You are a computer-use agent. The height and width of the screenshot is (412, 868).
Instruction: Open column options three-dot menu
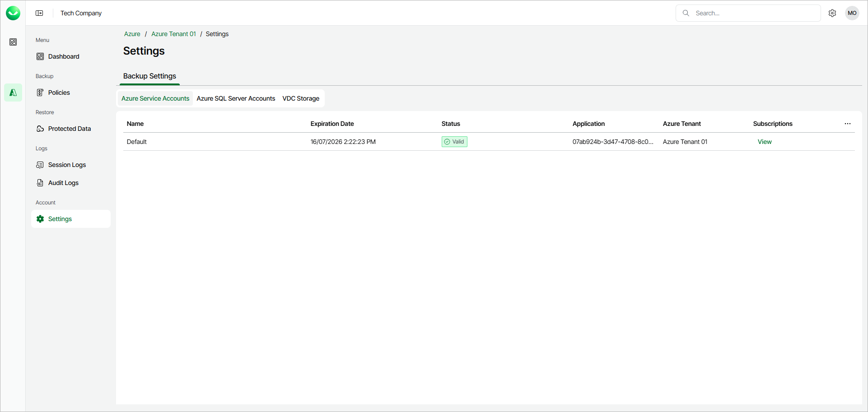tap(848, 124)
